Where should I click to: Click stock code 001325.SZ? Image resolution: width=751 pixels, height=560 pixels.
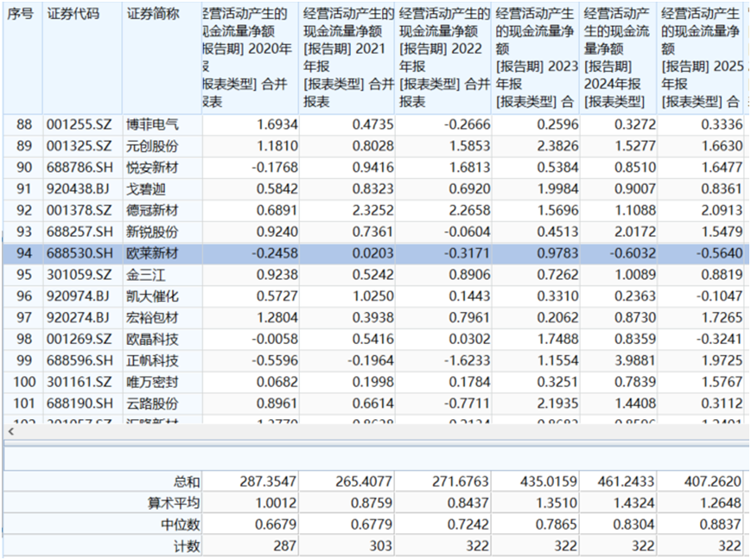(79, 146)
